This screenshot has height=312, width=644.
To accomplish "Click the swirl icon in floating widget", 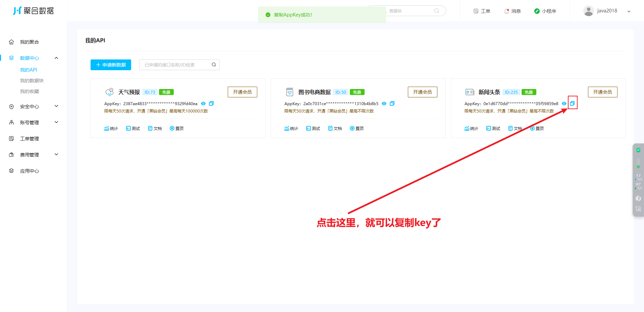I will pos(638,198).
